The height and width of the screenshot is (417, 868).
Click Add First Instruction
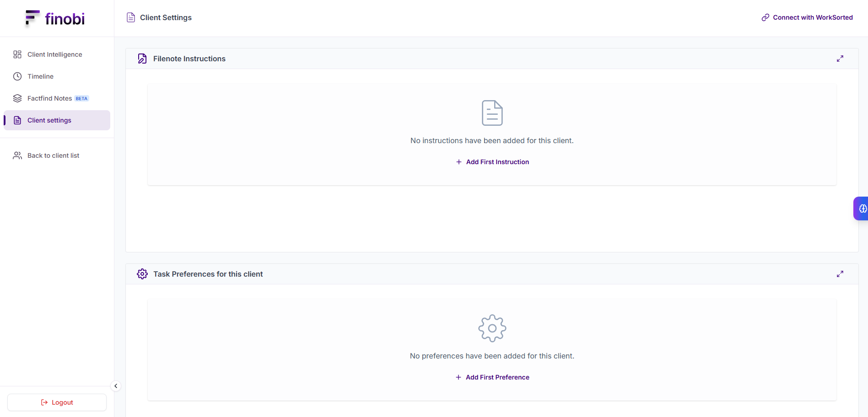[492, 161]
